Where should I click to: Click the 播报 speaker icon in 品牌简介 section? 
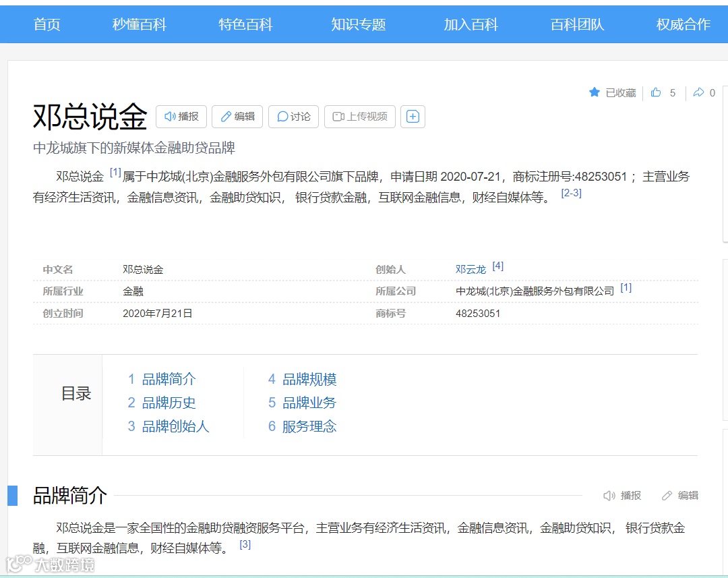coord(609,496)
